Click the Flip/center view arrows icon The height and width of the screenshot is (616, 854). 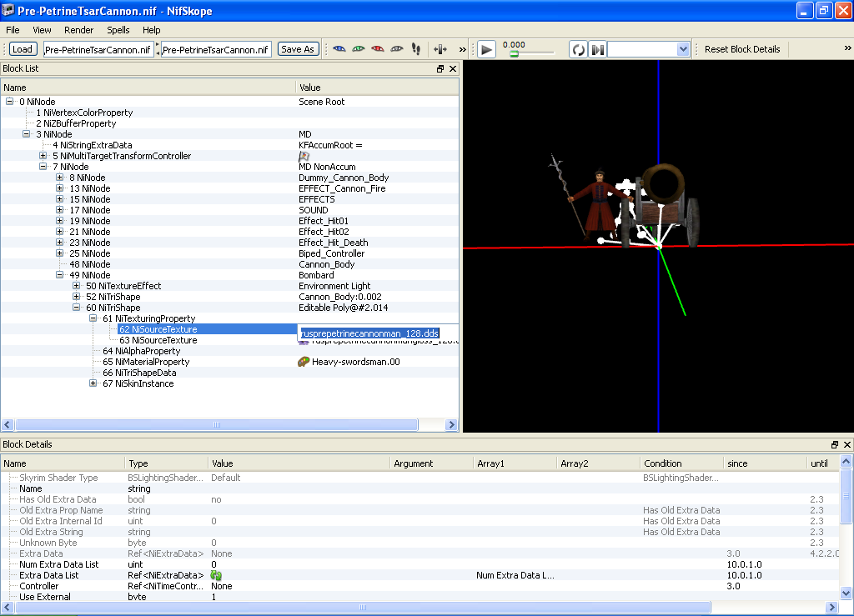pyautogui.click(x=440, y=49)
